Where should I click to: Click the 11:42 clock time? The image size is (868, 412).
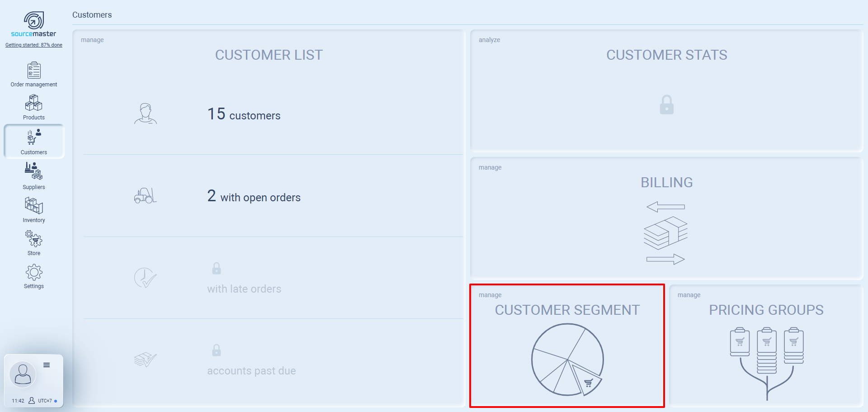tap(18, 401)
